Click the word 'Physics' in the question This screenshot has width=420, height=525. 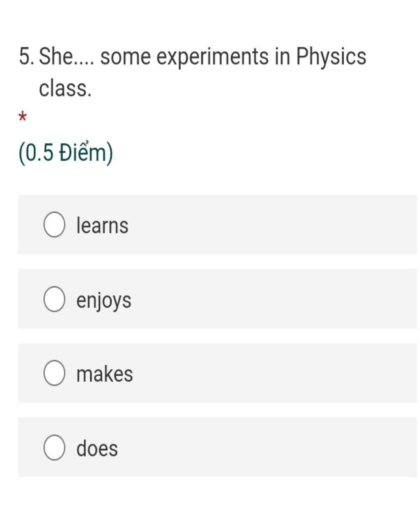pos(331,57)
